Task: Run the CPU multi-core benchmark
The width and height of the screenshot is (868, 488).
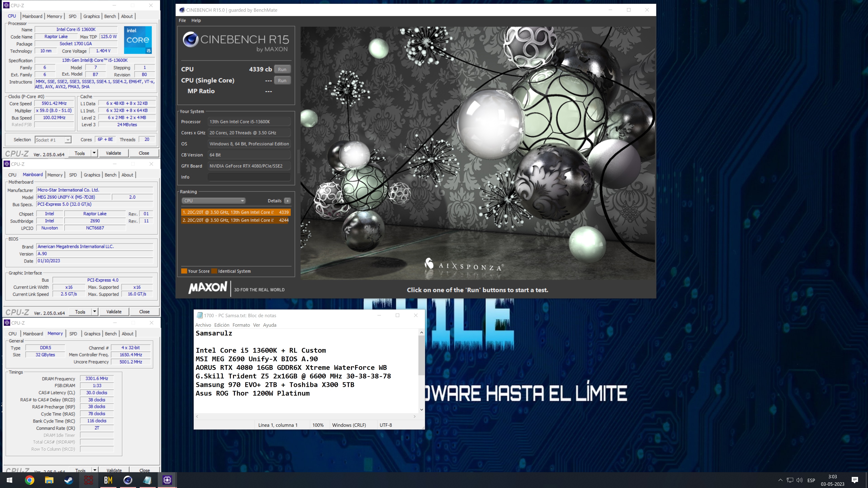Action: [x=282, y=69]
